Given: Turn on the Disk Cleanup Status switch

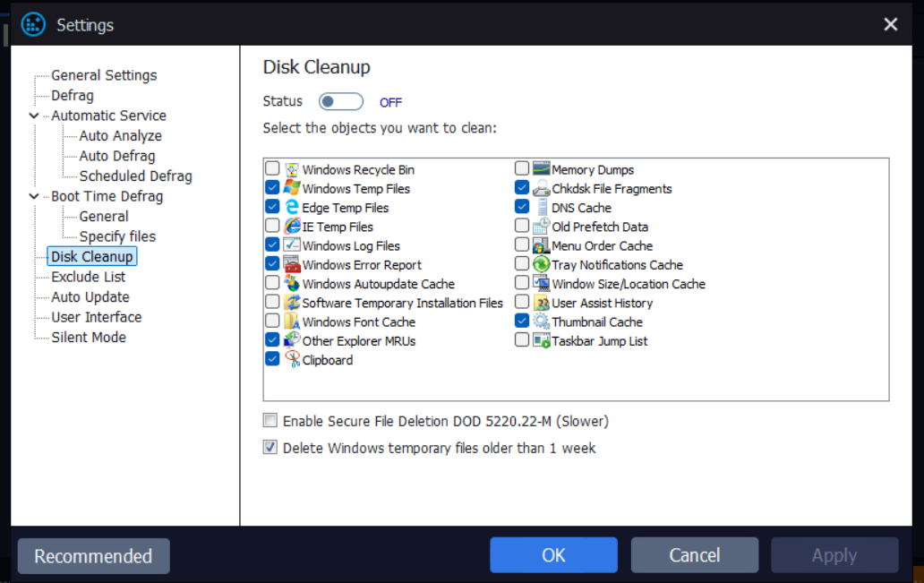Looking at the screenshot, I should [x=341, y=102].
